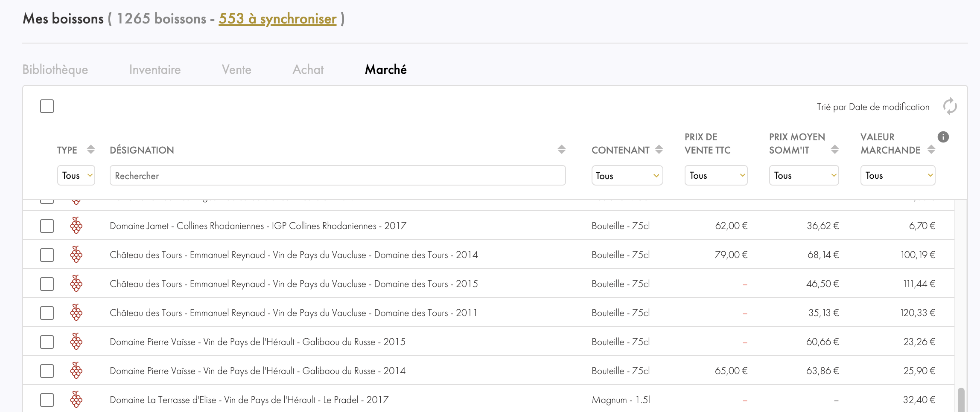980x412 pixels.
Task: Click the 65,00 € sale price
Action: tap(731, 371)
